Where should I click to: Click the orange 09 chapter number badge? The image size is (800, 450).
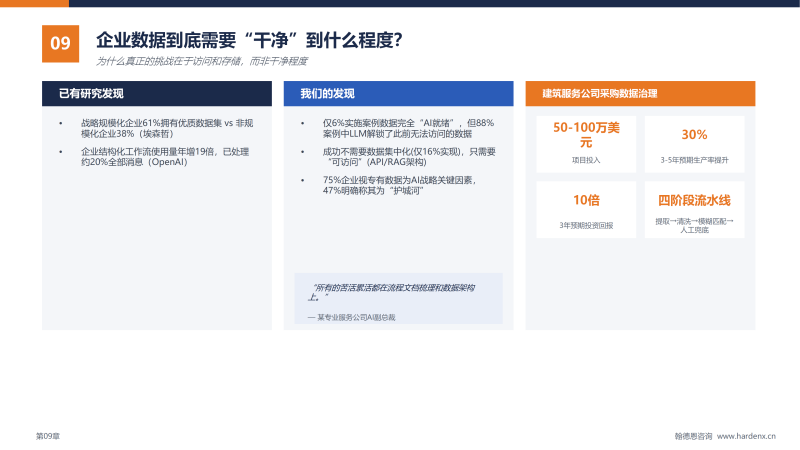60,43
